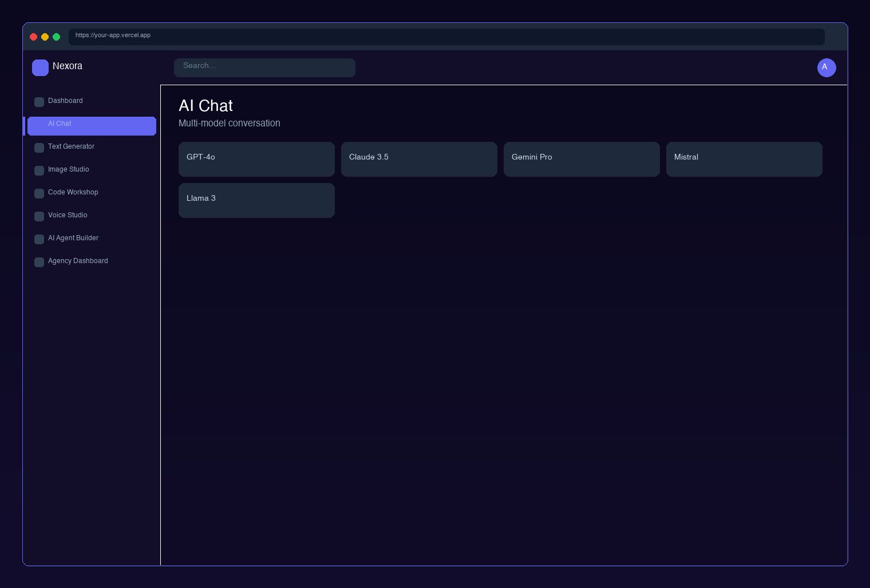Click the Nexora logo icon
Viewport: 870px width, 588px height.
[40, 67]
